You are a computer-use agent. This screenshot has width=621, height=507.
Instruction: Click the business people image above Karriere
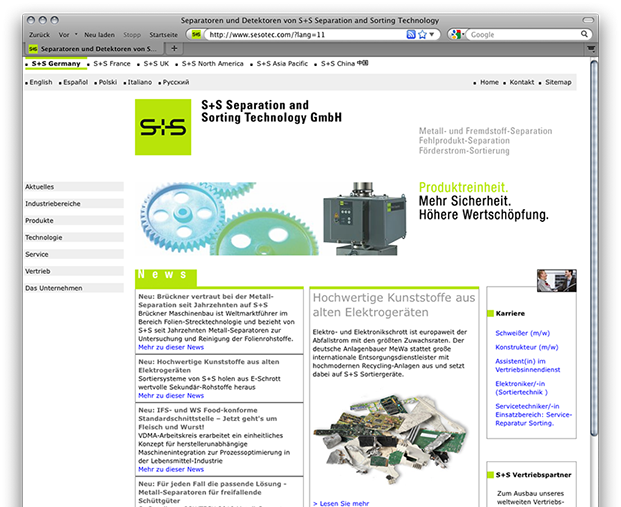tap(556, 281)
